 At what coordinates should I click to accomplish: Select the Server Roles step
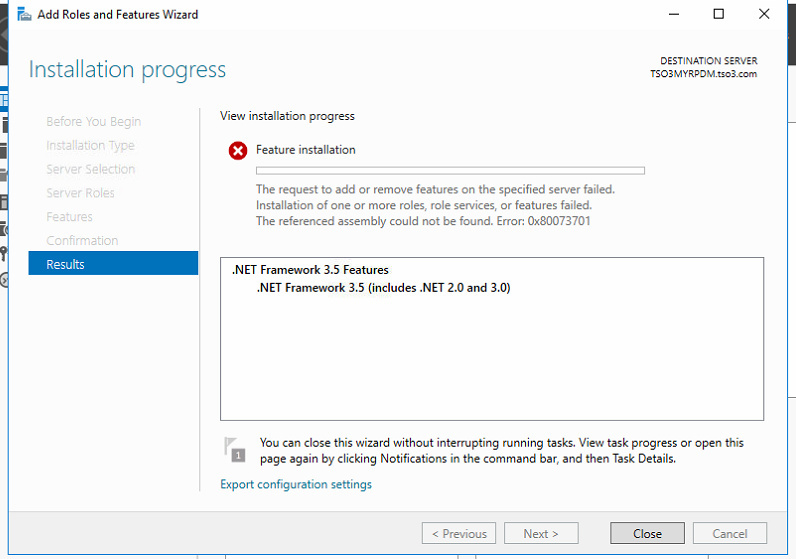[x=80, y=193]
